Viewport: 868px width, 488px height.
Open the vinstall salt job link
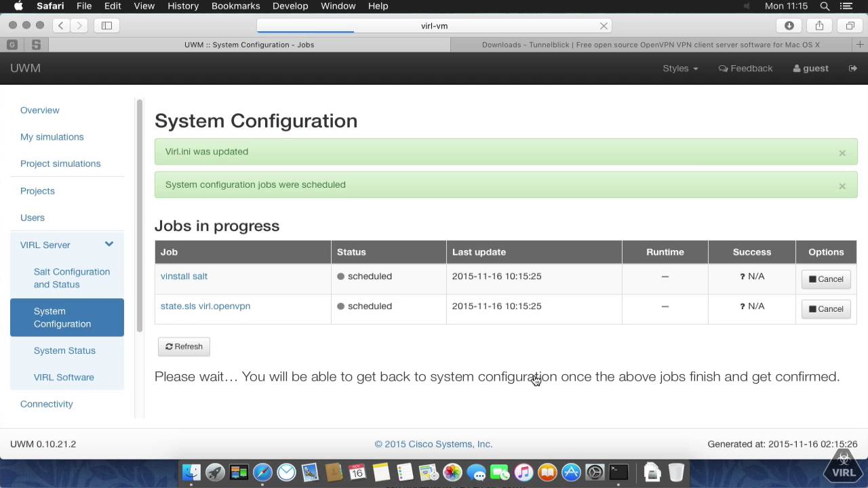point(184,277)
